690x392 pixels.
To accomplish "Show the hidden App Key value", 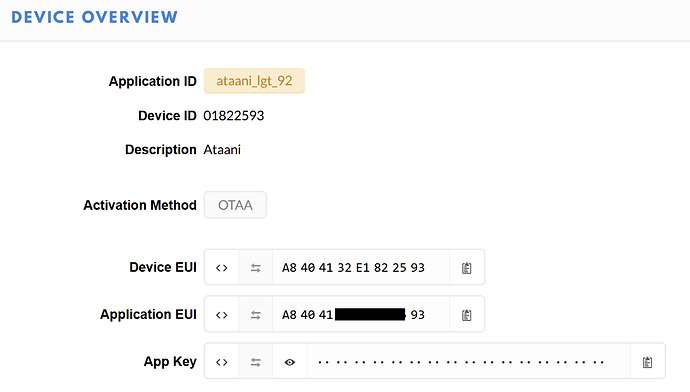I will (x=290, y=362).
